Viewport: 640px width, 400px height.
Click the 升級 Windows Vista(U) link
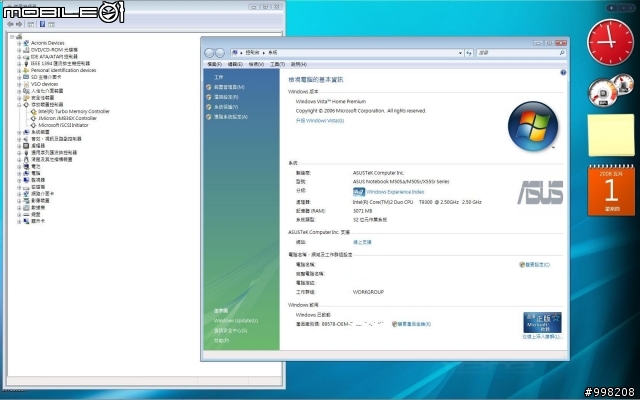(x=320, y=121)
